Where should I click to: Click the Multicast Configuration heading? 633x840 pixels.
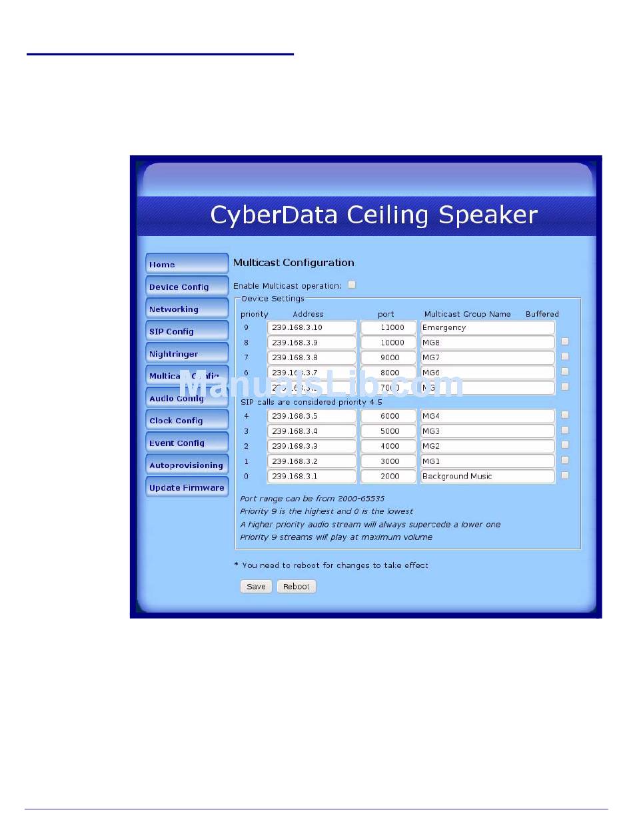coord(294,263)
